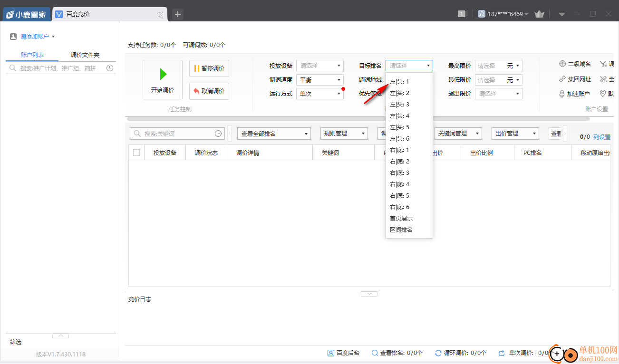Screen dimensions: 619x364
Task: Click the user avatar icon beside phone number
Action: (482, 14)
